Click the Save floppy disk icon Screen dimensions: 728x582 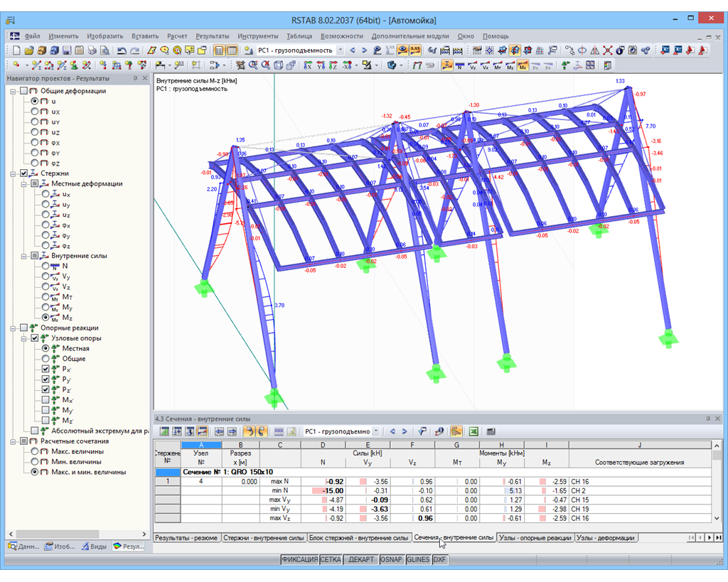[x=66, y=50]
